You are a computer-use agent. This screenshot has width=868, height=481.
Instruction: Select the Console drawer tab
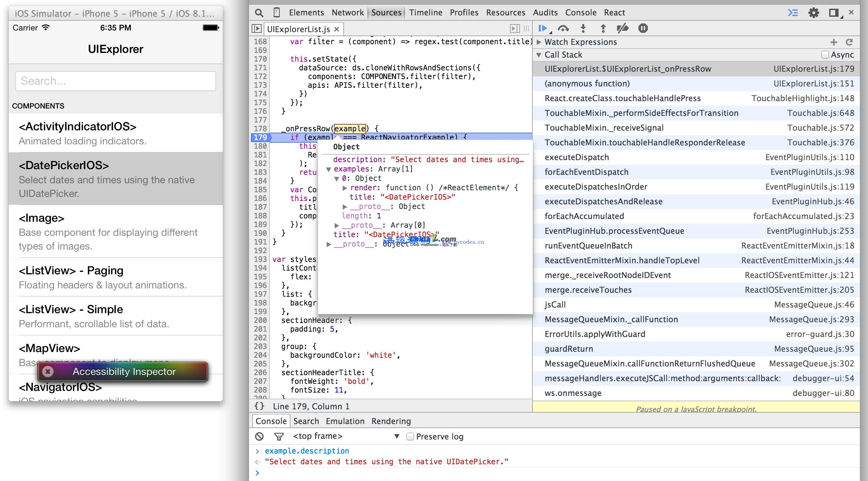click(271, 421)
